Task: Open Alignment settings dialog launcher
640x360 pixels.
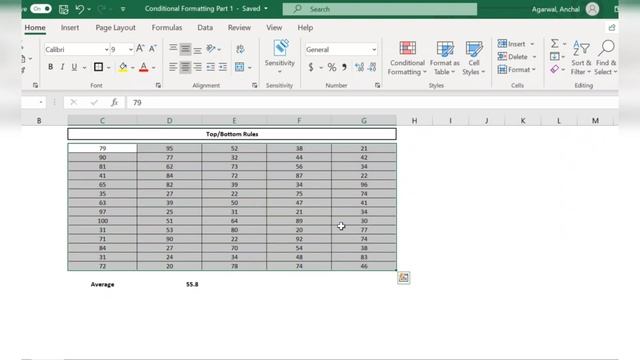Action: point(254,85)
